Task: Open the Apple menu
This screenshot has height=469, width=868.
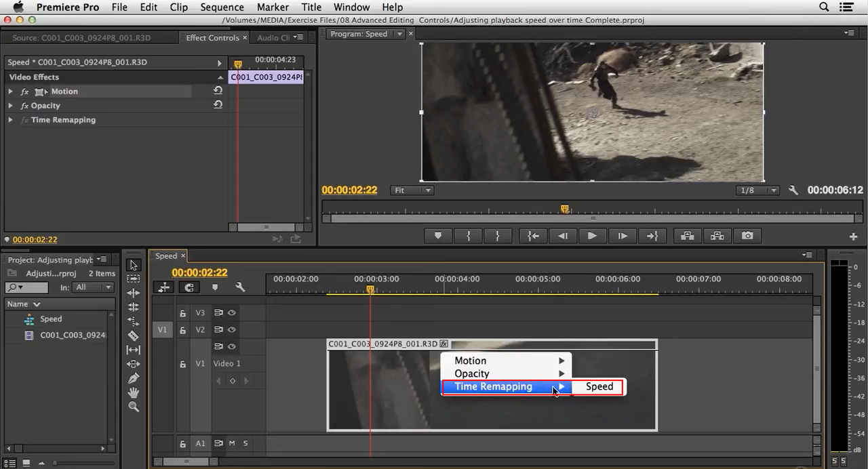Action: tap(18, 7)
